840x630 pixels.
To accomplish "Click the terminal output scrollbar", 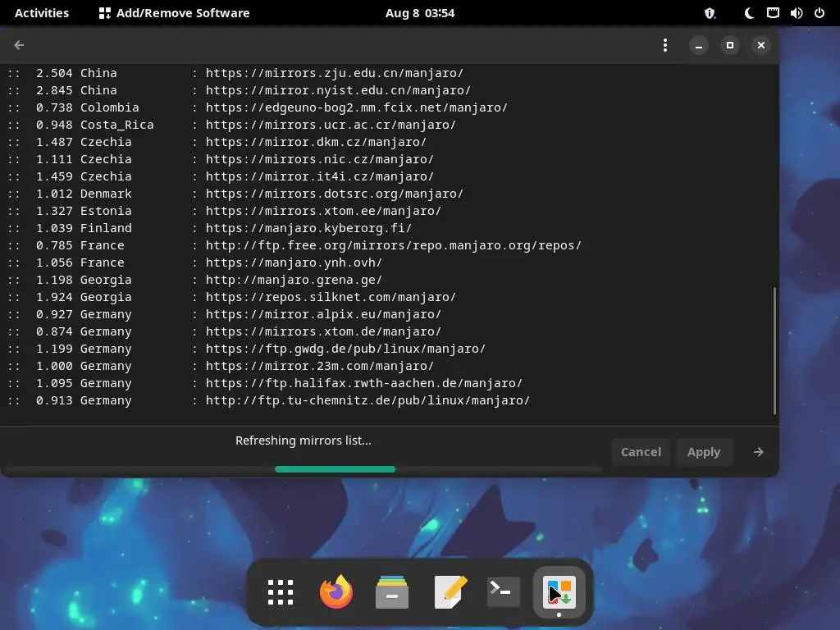I will [x=774, y=351].
